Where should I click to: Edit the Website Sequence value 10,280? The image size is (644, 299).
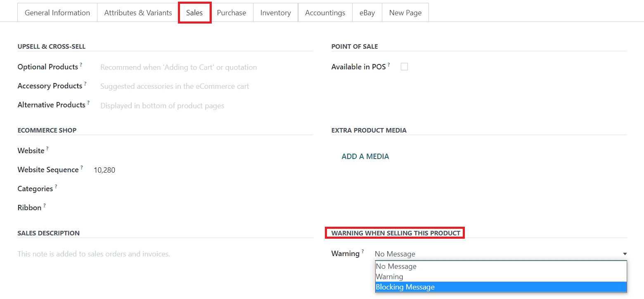tap(104, 170)
